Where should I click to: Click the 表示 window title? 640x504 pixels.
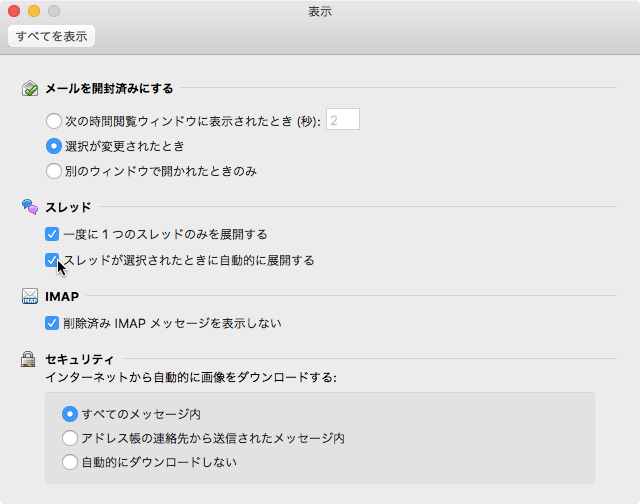click(x=320, y=12)
